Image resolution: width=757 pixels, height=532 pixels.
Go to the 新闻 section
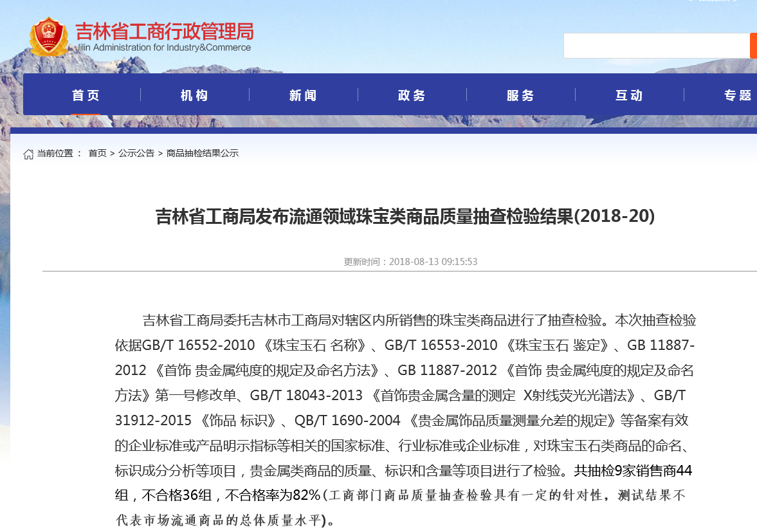(303, 95)
